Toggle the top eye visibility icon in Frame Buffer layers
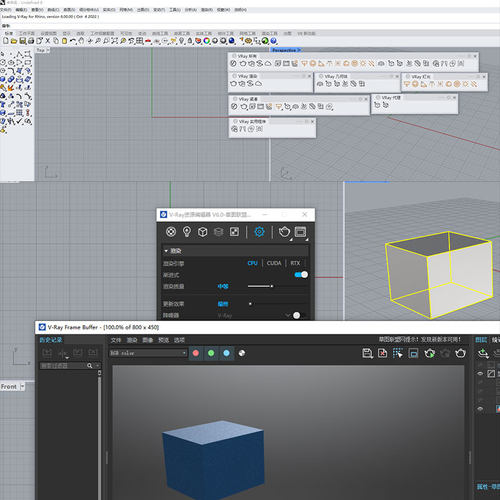 (480, 374)
